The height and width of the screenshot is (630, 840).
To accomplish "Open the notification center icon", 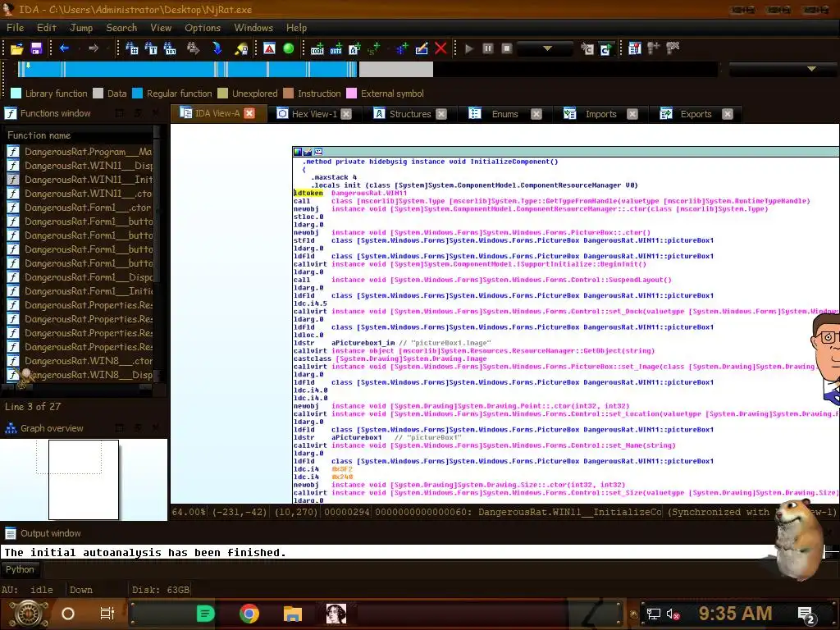I will tap(806, 614).
